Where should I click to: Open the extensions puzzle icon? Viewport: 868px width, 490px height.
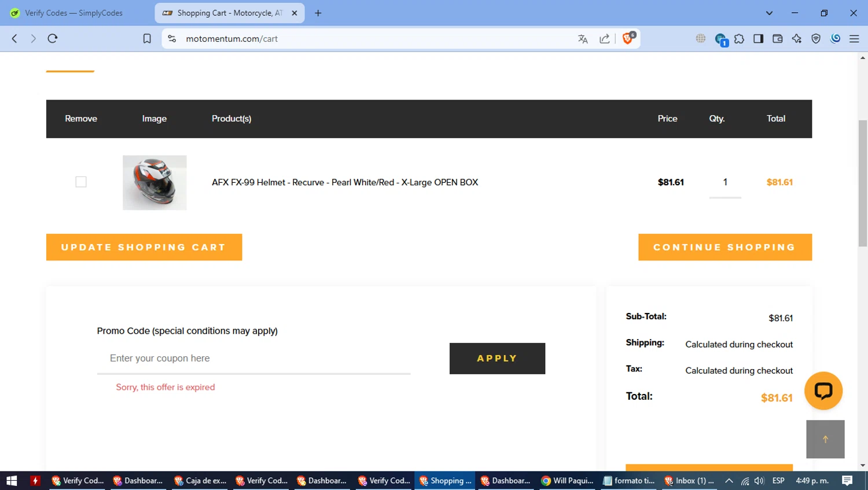(739, 39)
